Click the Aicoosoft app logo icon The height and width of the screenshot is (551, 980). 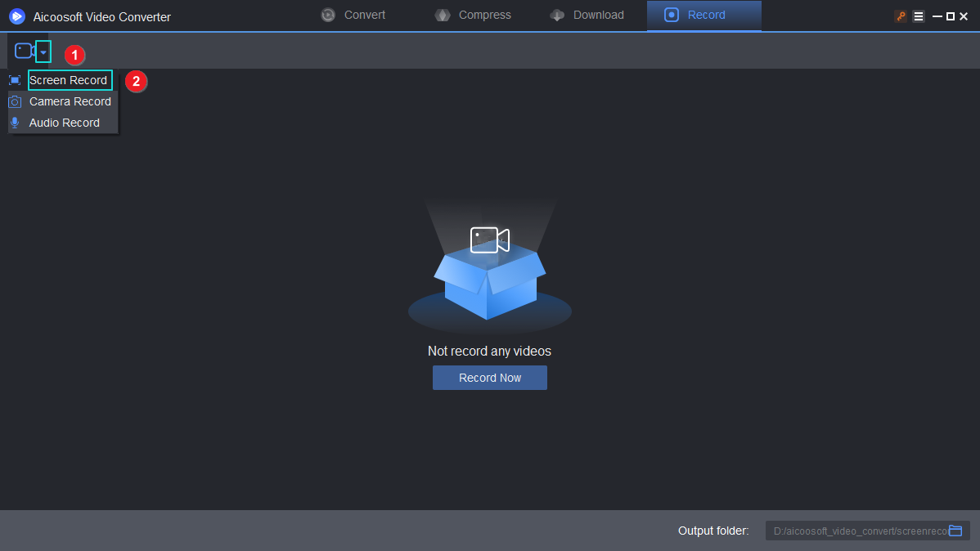coord(17,16)
